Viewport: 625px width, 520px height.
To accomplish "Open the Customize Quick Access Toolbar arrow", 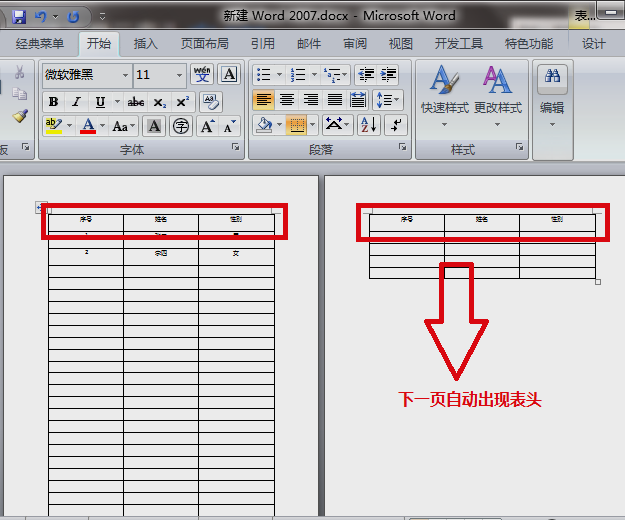I will (x=102, y=17).
